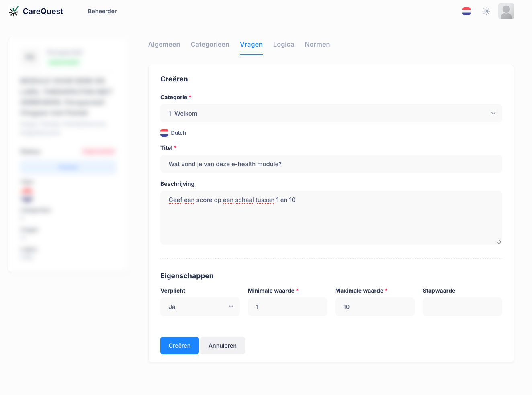Focus the Maximale waarde field
Screen dimensions: 532x395
[375, 307]
